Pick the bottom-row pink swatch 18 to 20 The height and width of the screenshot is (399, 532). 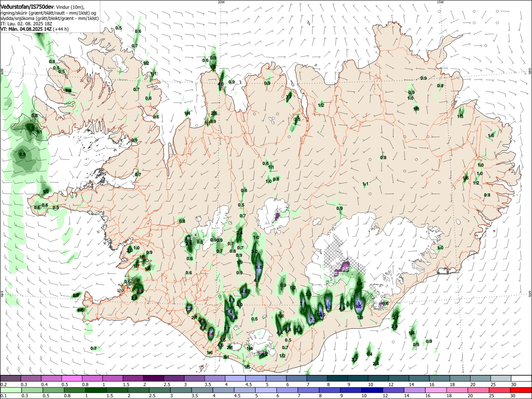coord(457,390)
